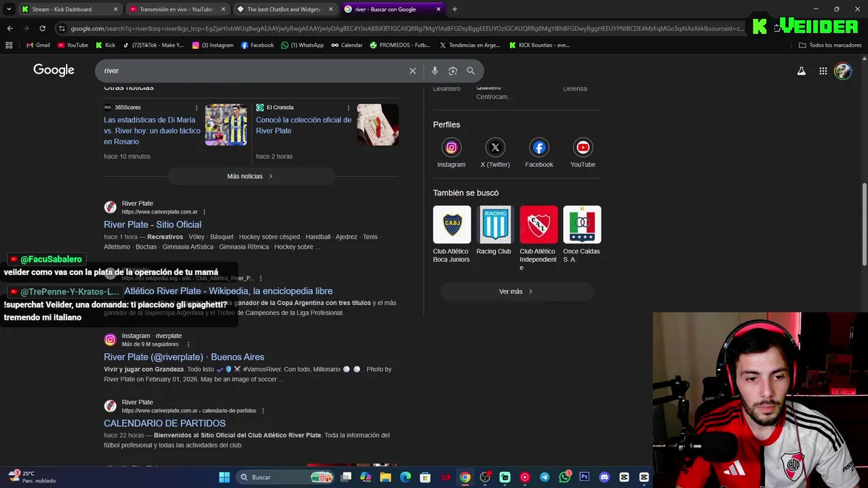Open the weather widget showing 25°C
868x488 pixels.
click(x=31, y=477)
